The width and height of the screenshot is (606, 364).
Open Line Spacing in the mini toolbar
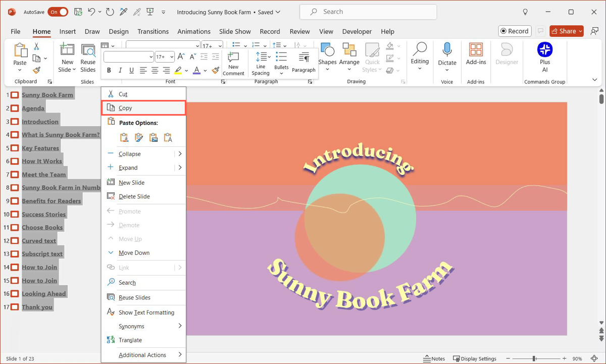tap(261, 64)
